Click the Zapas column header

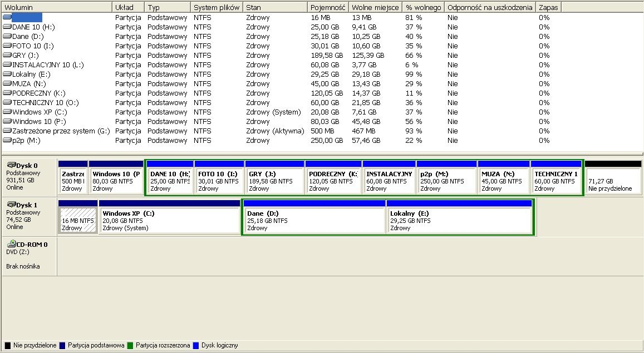548,7
